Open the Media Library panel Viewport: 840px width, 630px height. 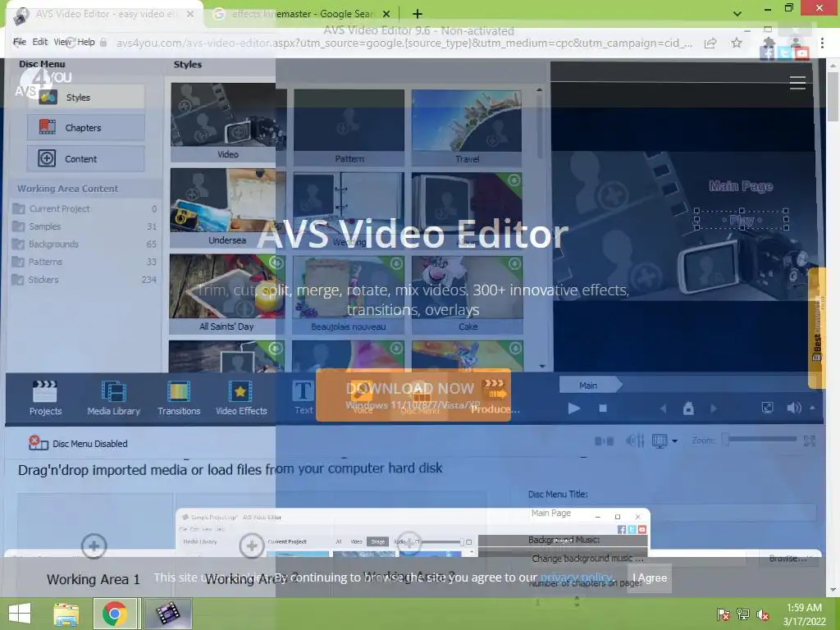(113, 398)
